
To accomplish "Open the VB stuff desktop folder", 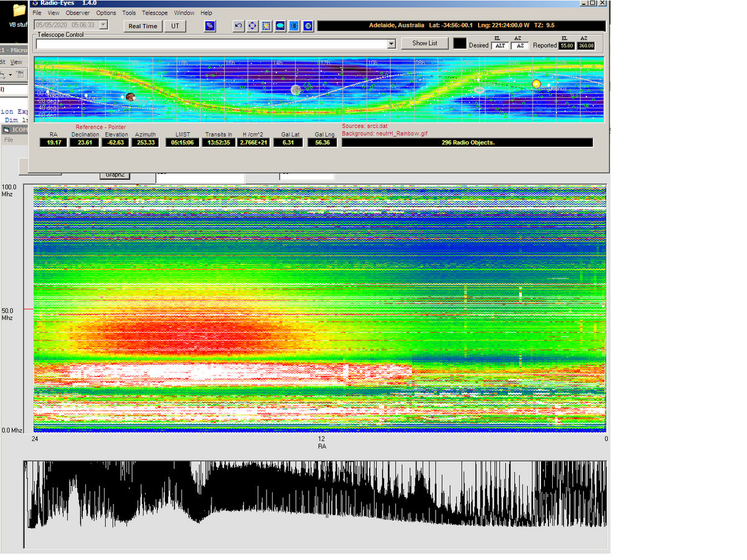I will coord(19,12).
